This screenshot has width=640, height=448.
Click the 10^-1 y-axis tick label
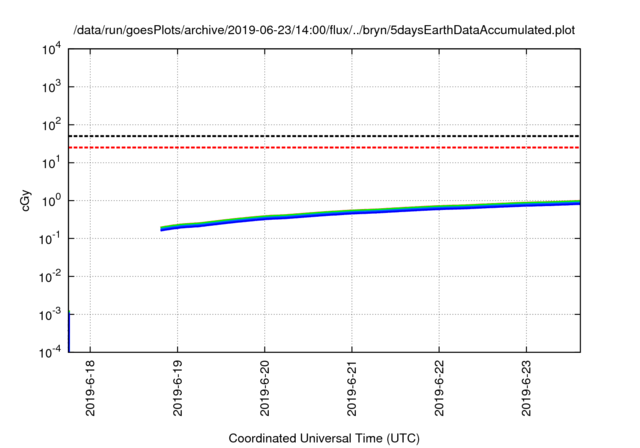pos(50,239)
